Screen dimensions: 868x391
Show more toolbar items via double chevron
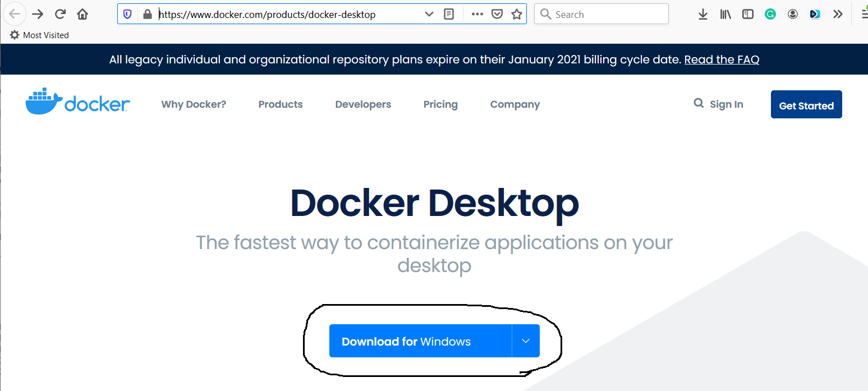(x=838, y=15)
